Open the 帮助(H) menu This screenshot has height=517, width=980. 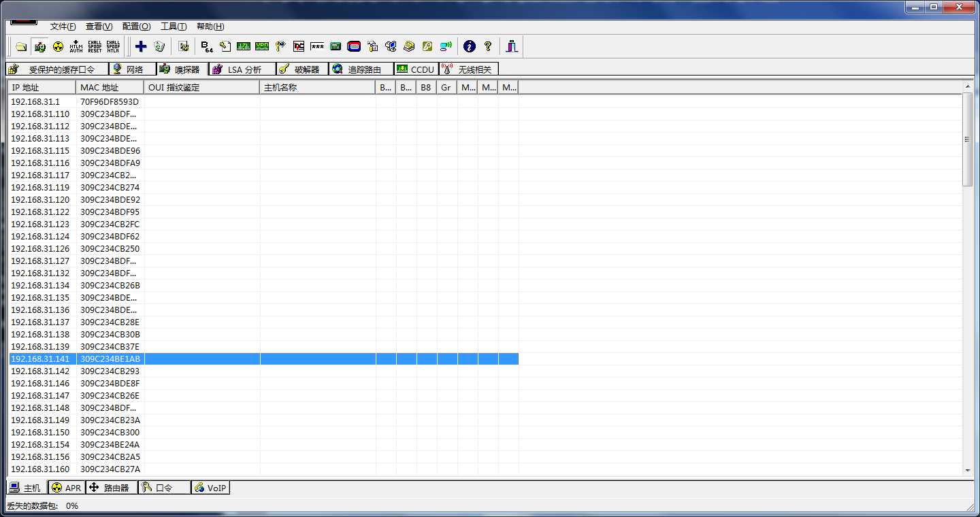(x=210, y=27)
